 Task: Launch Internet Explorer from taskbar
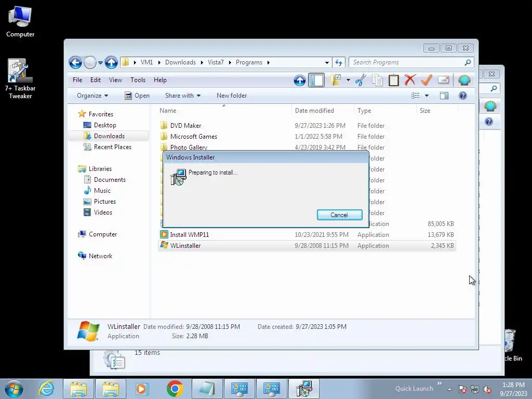coord(46,389)
